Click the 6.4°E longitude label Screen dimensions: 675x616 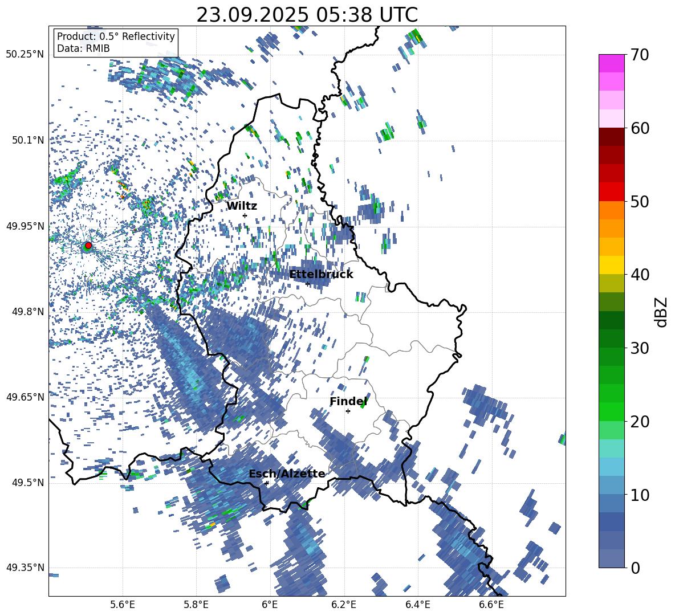tap(417, 605)
